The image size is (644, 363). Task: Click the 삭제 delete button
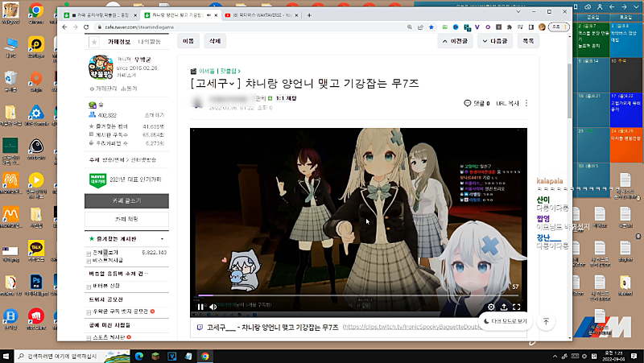click(215, 41)
